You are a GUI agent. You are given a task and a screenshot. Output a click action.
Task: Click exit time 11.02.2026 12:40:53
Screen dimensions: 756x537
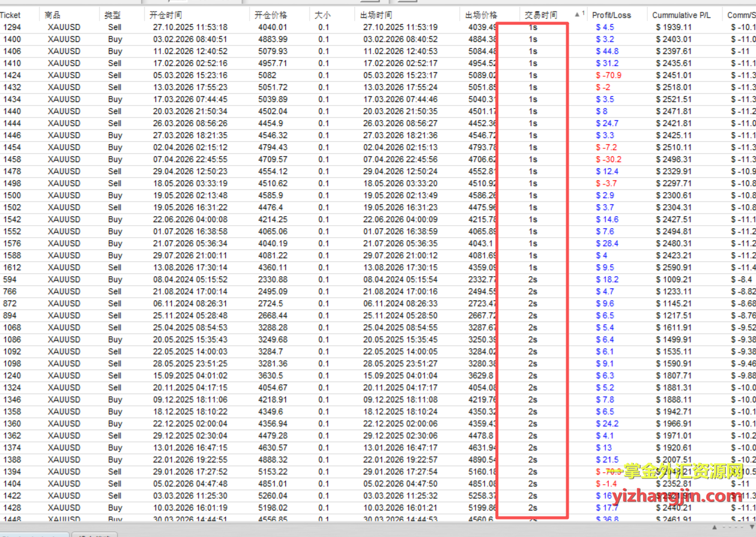pos(401,51)
